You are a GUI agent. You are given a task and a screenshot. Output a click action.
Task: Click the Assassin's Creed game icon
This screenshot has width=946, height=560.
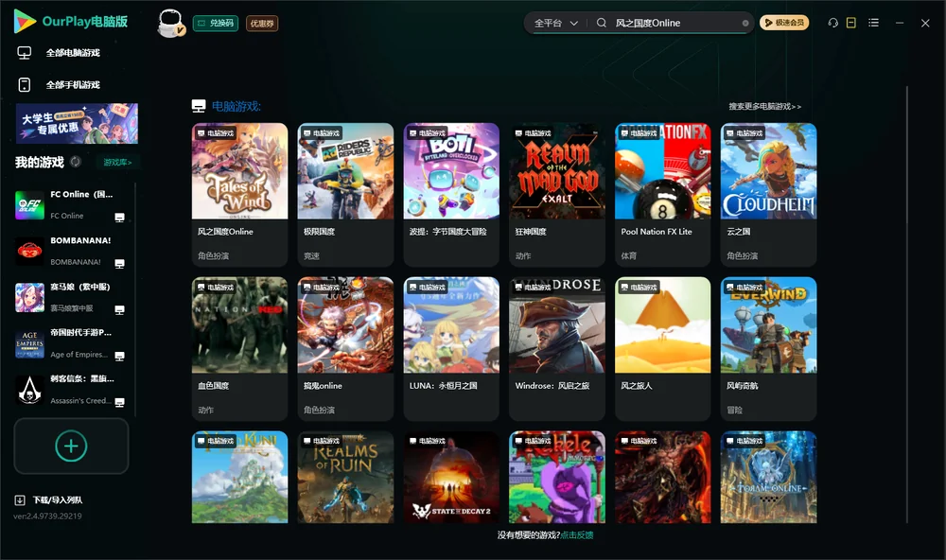tap(29, 390)
